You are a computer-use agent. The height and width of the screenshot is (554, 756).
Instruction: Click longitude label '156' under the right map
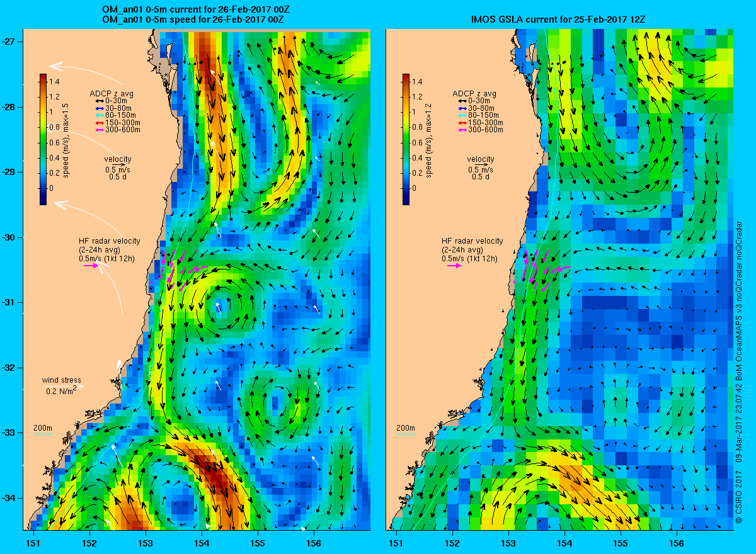click(x=677, y=543)
